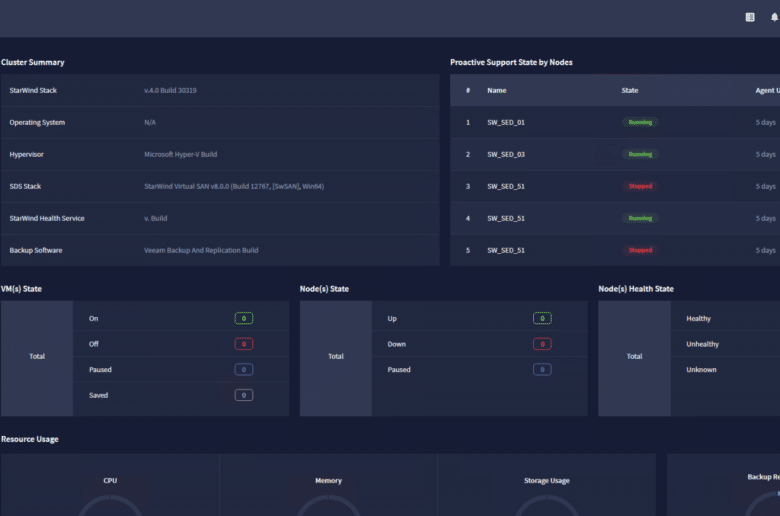Select the Down label in Node(s) State

point(396,344)
